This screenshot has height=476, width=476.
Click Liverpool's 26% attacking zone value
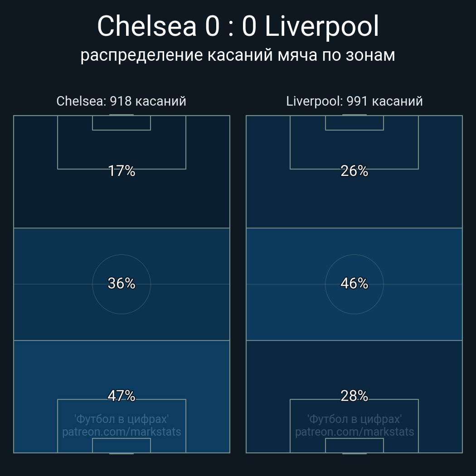point(354,171)
